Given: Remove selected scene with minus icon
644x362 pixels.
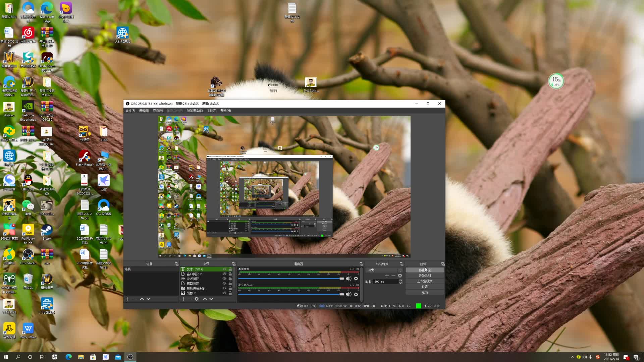Looking at the screenshot, I should point(134,299).
